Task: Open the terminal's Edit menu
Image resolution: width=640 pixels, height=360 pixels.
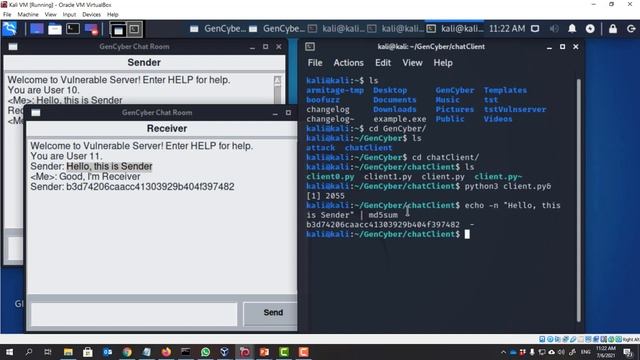Action: (x=383, y=63)
